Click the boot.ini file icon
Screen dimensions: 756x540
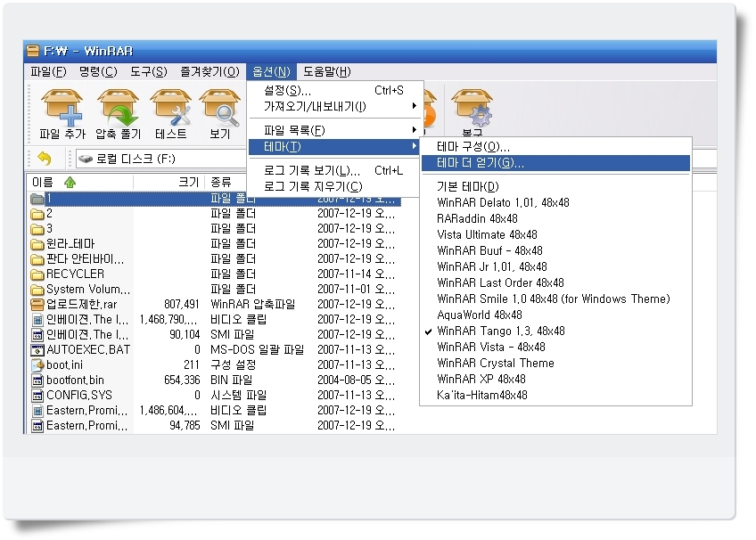point(37,364)
